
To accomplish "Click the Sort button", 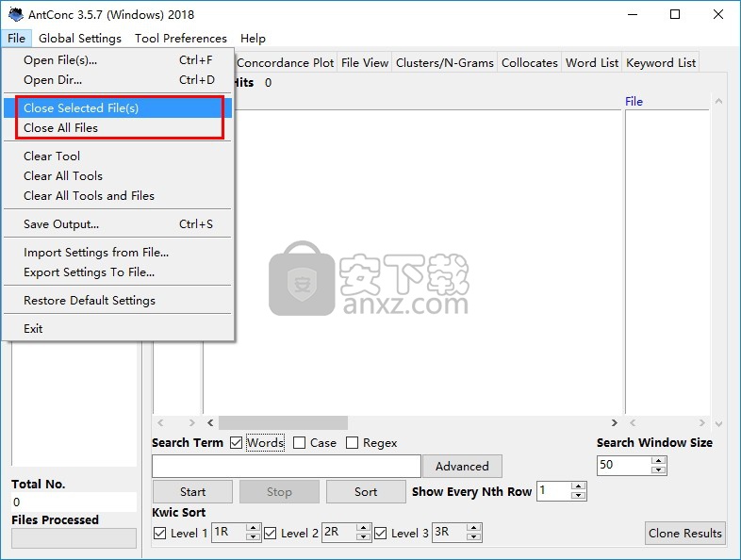I will (x=366, y=492).
